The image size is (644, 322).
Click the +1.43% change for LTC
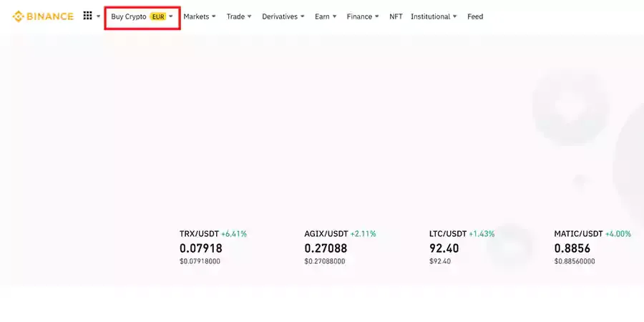[x=482, y=234]
